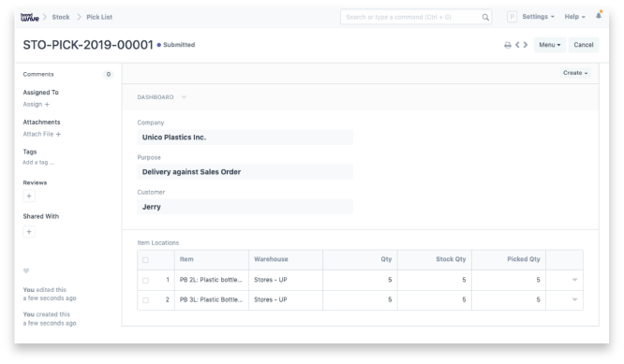Click Stores - UP warehouse in row 2
This screenshot has height=364, width=624.
coord(286,299)
